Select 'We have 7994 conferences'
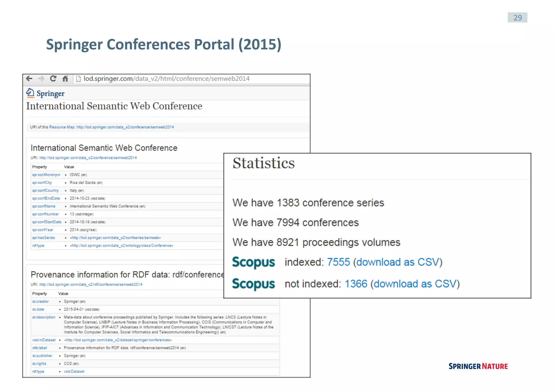The height and width of the screenshot is (392, 555). [296, 222]
